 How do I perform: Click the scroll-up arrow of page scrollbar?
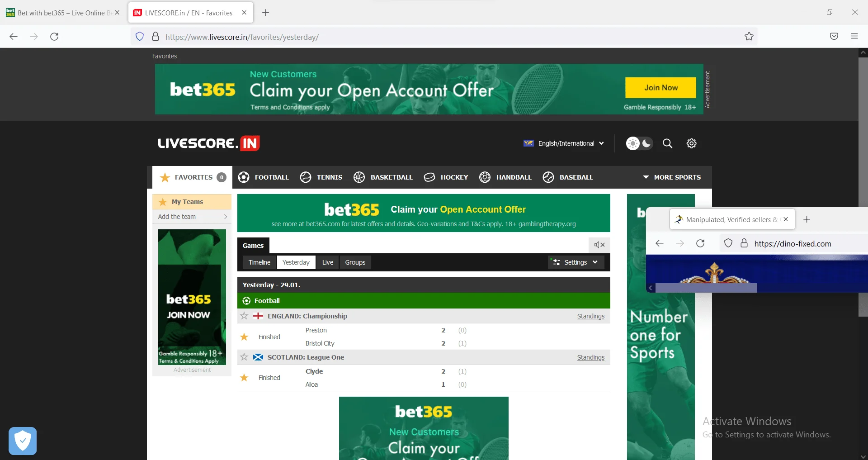pos(863,52)
